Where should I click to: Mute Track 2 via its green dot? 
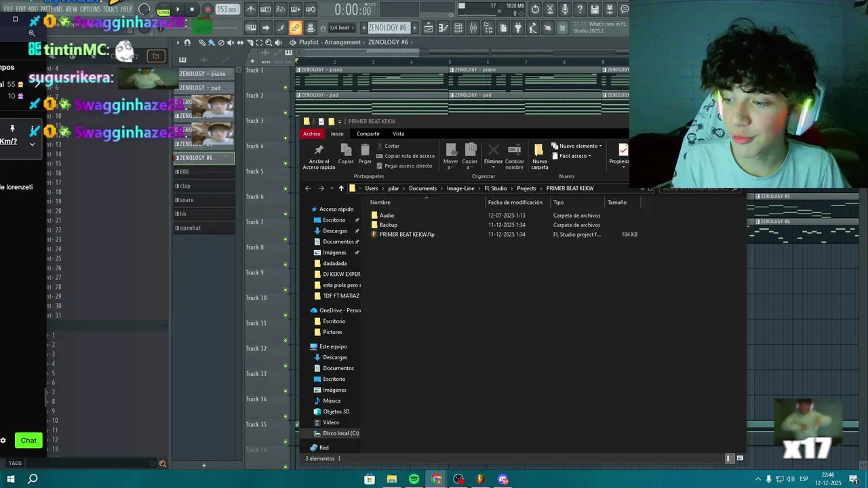[x=285, y=113]
